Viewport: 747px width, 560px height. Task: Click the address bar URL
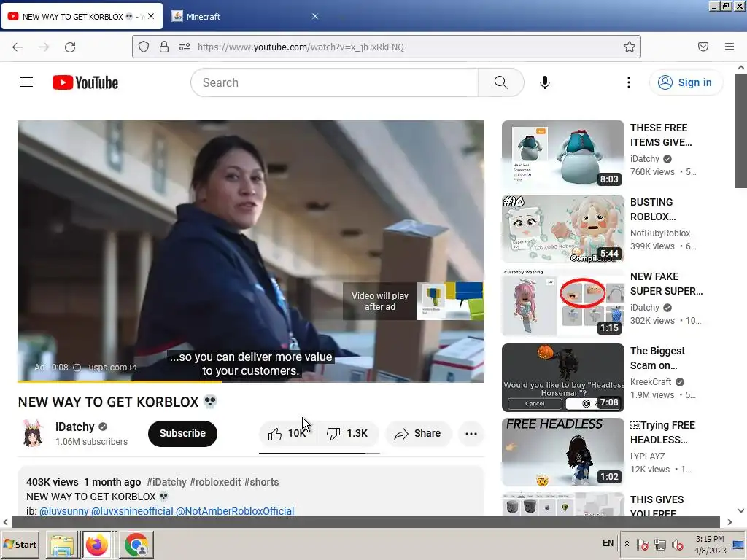tap(301, 47)
